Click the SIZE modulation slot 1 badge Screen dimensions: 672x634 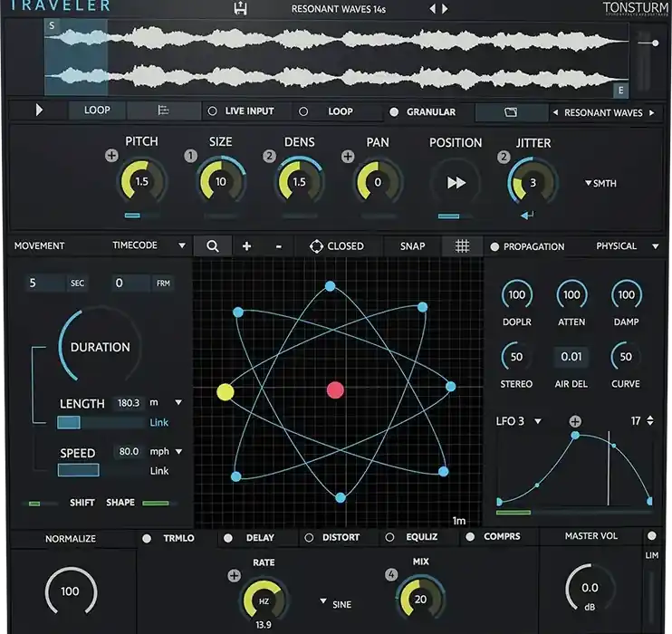click(191, 156)
